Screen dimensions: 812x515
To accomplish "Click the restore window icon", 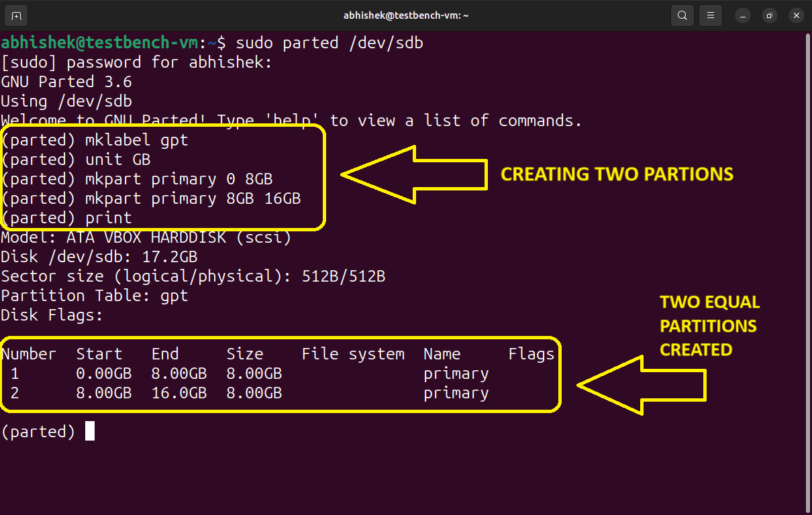I will coord(769,15).
